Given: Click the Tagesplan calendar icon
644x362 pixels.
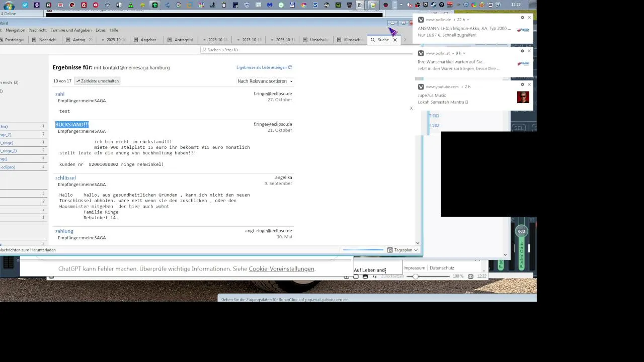Looking at the screenshot, I should pyautogui.click(x=390, y=250).
